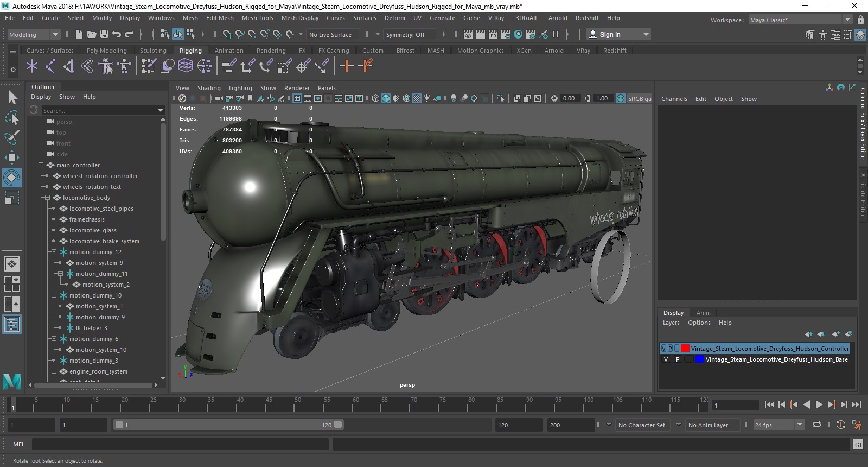Create a new scene file icon
Viewport: 868px width, 467px height.
pos(79,34)
